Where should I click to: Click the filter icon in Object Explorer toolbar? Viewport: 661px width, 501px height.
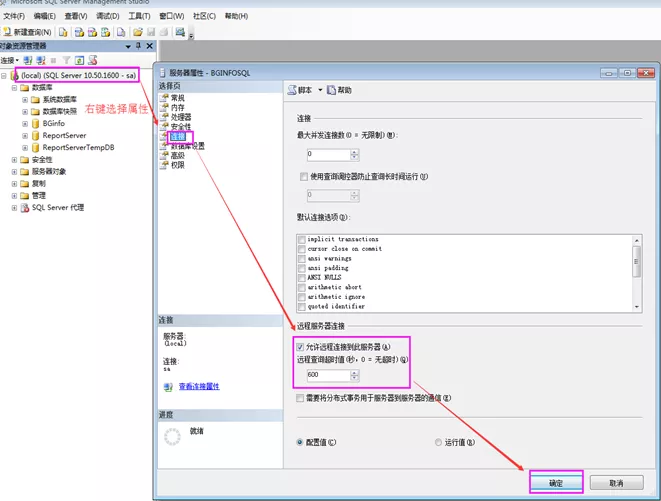[66, 60]
